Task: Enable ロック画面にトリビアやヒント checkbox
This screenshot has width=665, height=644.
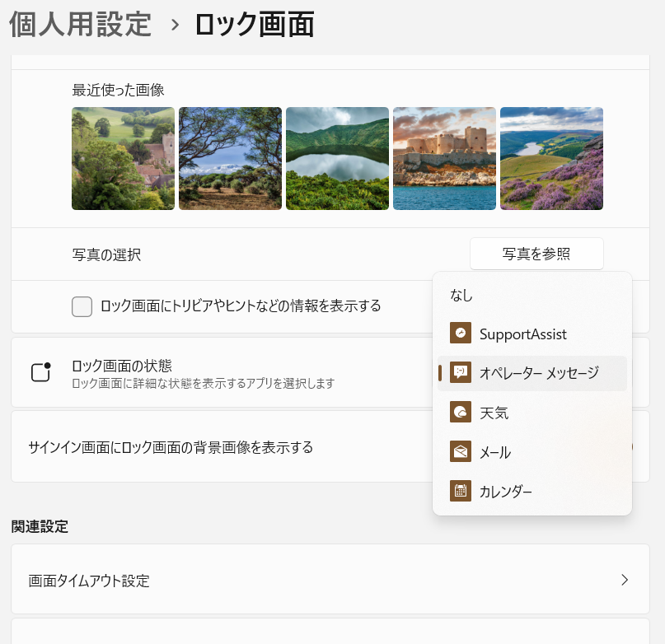Action: [82, 306]
